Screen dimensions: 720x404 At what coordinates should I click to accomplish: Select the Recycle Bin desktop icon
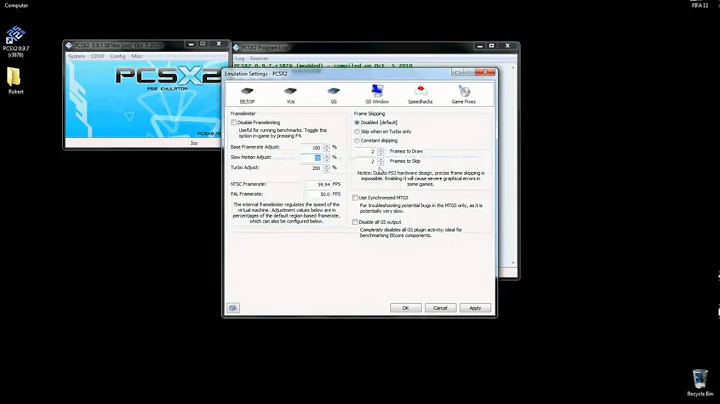click(700, 382)
